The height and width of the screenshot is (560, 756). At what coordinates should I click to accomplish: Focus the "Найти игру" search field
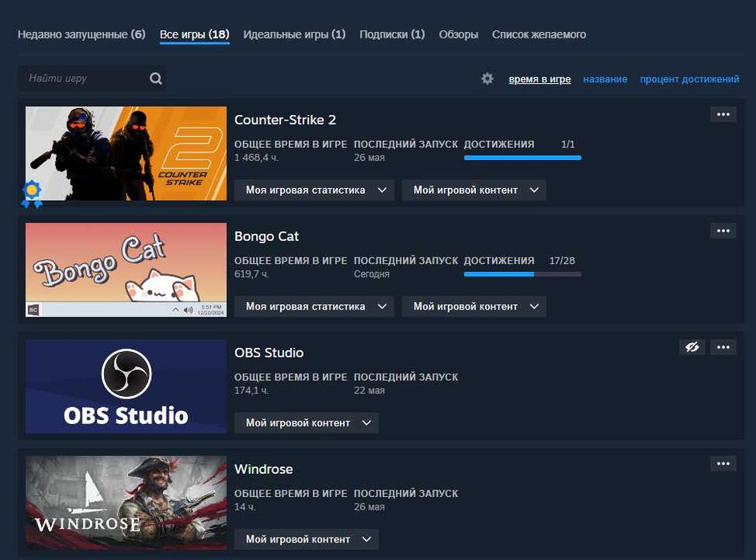click(92, 78)
